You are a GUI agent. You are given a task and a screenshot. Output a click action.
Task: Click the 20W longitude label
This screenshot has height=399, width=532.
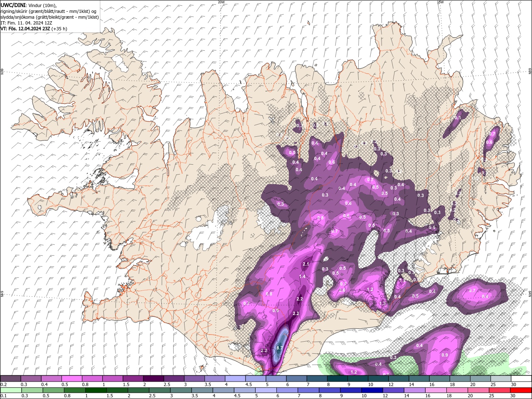(x=221, y=2)
